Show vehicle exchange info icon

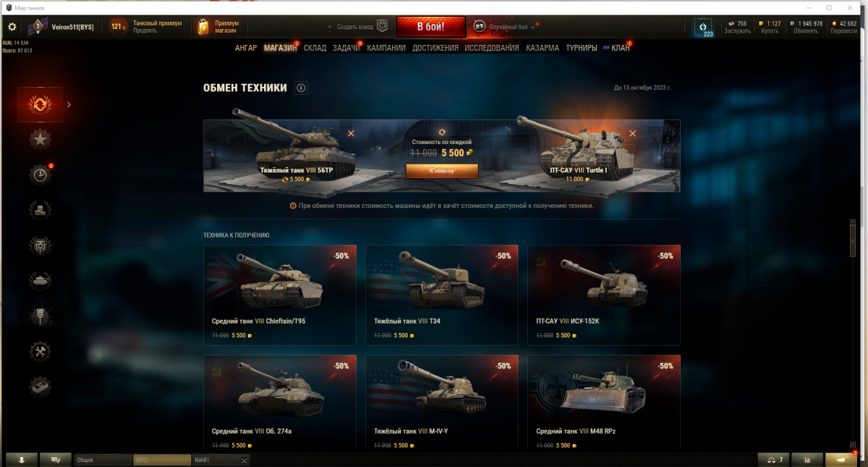302,88
